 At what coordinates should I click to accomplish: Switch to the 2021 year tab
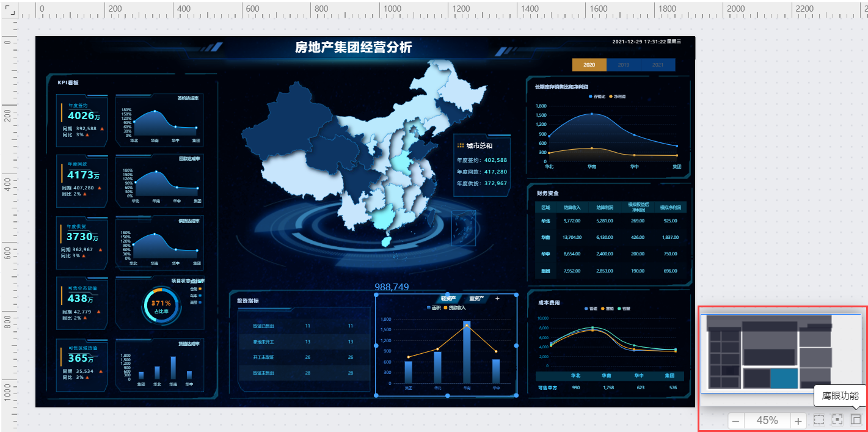658,65
